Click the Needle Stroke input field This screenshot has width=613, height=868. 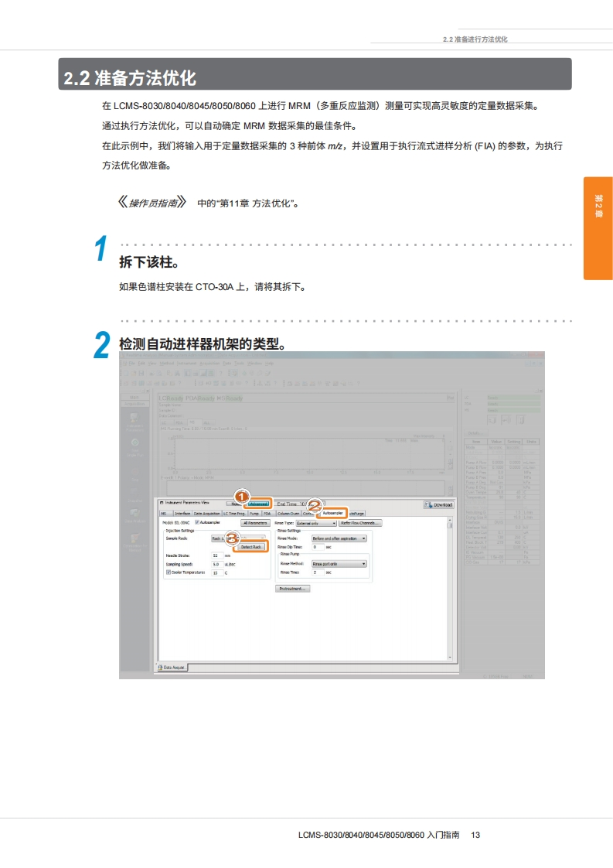tap(216, 555)
